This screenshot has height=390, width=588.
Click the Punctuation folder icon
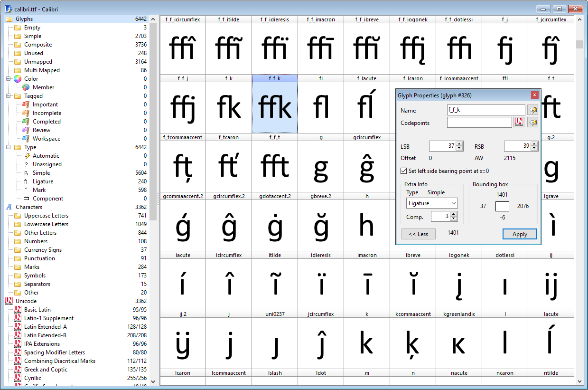[18, 258]
